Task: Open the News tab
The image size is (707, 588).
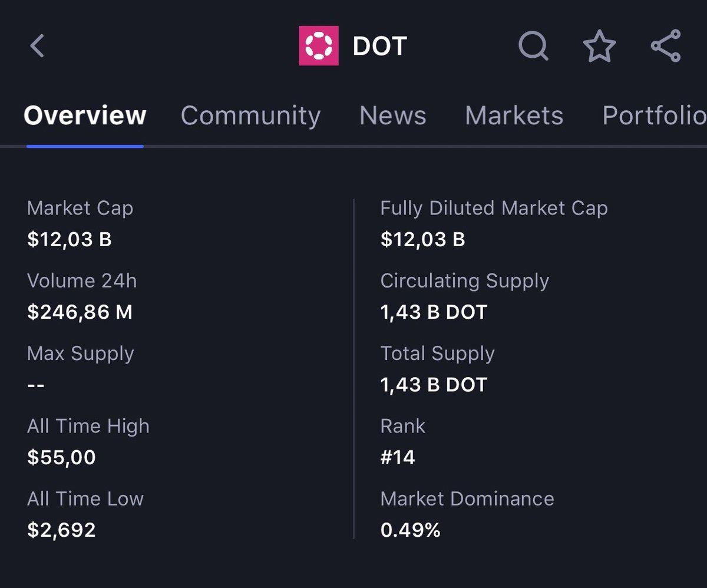Action: point(393,115)
